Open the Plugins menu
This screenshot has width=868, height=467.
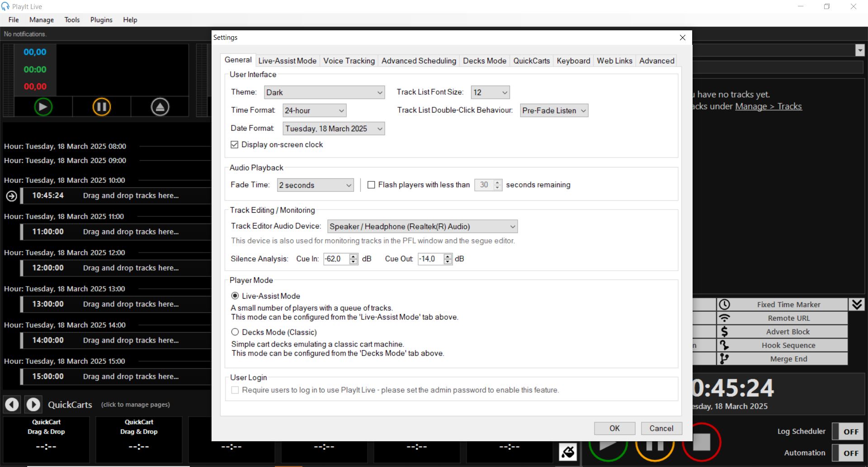[x=101, y=20]
